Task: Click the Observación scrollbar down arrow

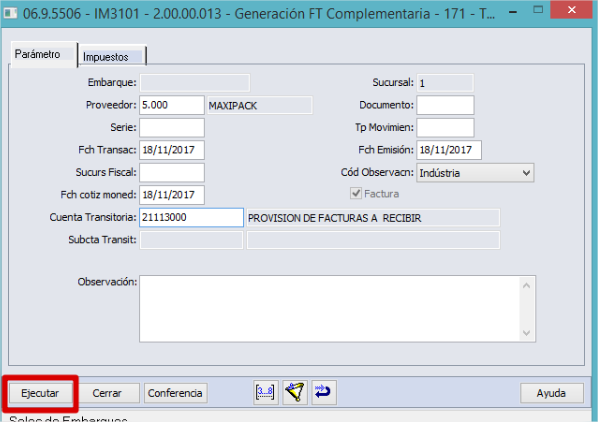Action: pos(526,333)
